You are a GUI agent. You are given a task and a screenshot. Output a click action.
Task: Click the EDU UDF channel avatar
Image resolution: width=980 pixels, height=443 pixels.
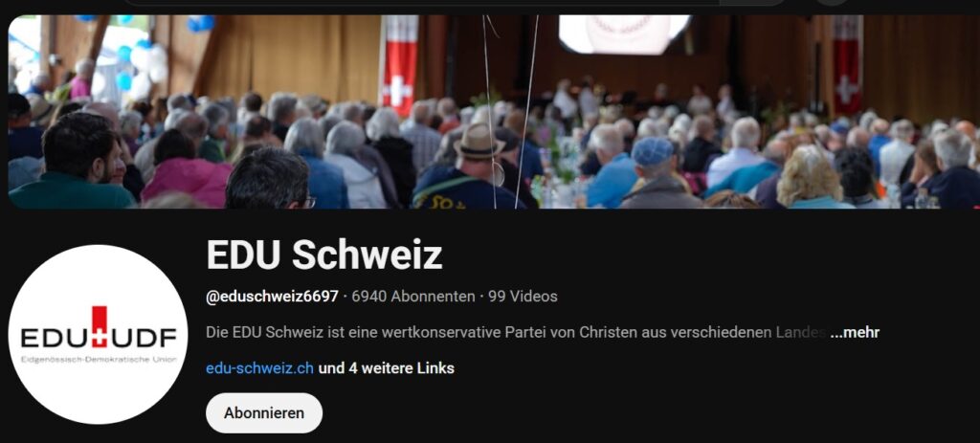coord(99,334)
